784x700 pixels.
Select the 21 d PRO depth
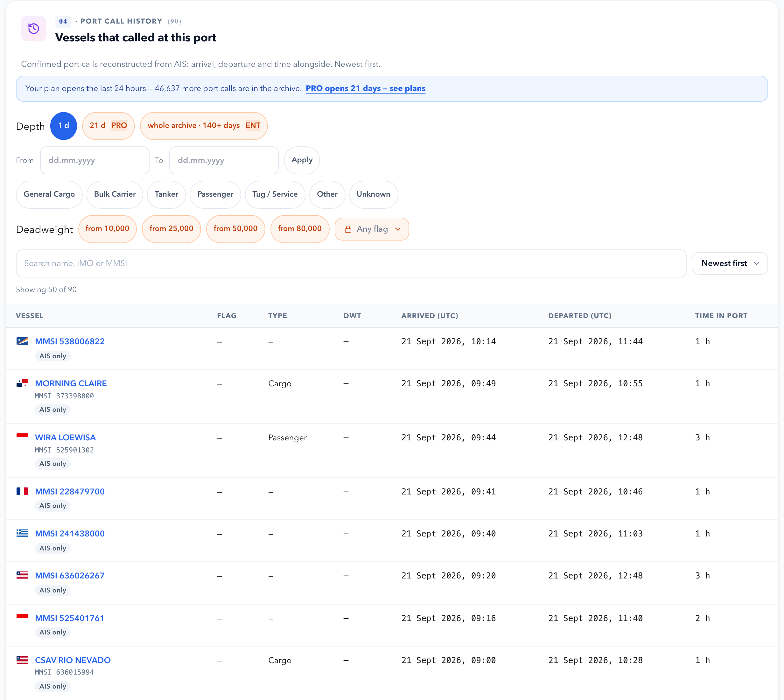(108, 126)
